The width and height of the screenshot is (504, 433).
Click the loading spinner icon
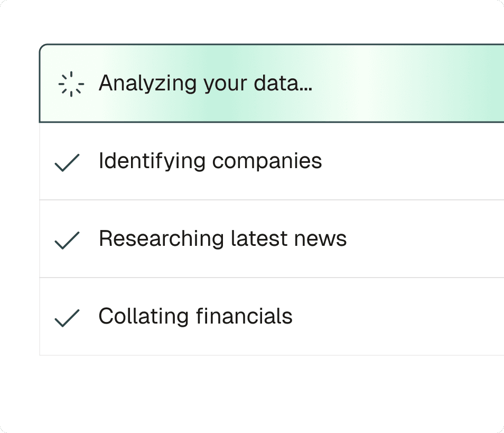[x=71, y=84]
